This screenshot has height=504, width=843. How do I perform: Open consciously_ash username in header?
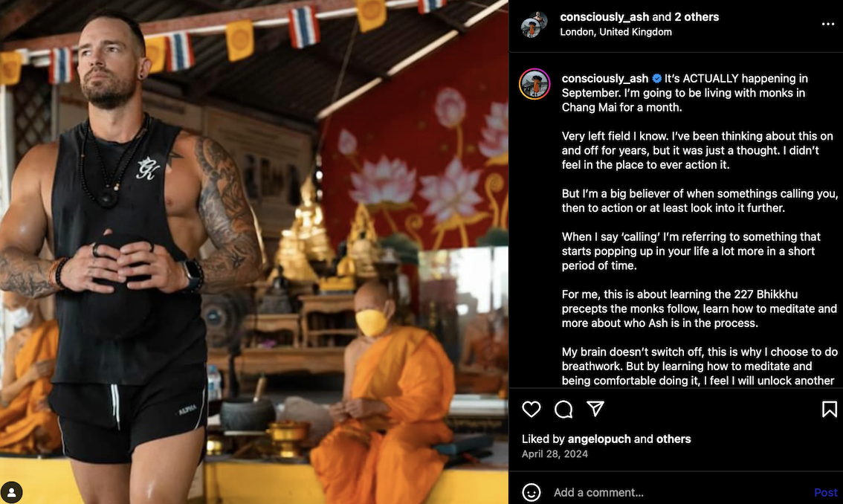[604, 16]
